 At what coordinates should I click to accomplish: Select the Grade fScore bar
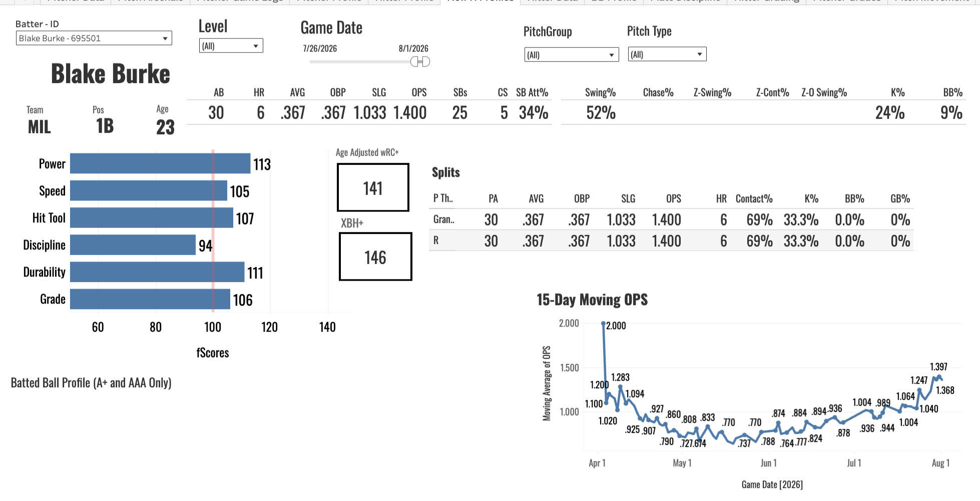pos(150,299)
